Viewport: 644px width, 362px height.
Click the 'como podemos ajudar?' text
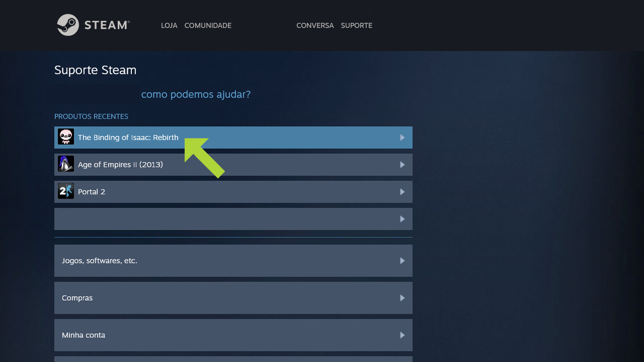196,94
